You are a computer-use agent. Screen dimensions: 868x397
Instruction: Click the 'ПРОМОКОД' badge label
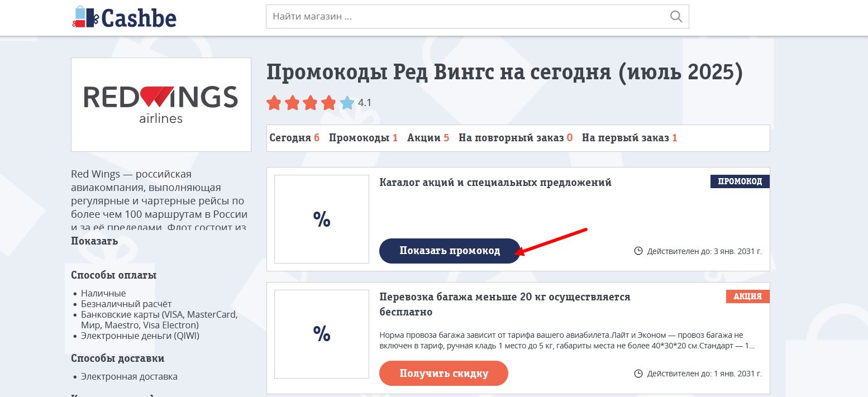pyautogui.click(x=740, y=181)
